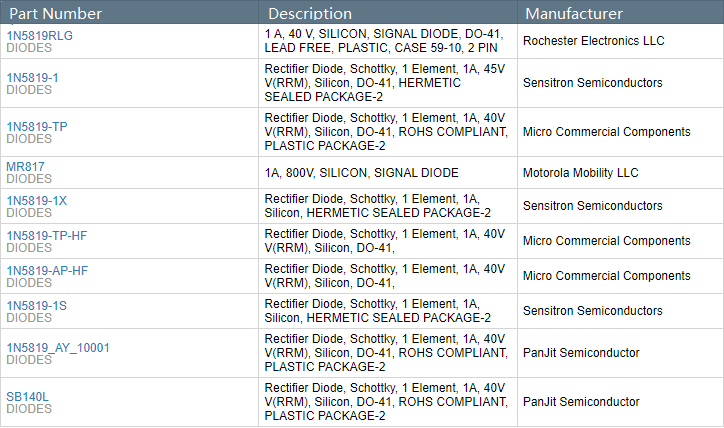
Task: Open the 1N5819_AY_10001 part link
Action: click(x=58, y=348)
